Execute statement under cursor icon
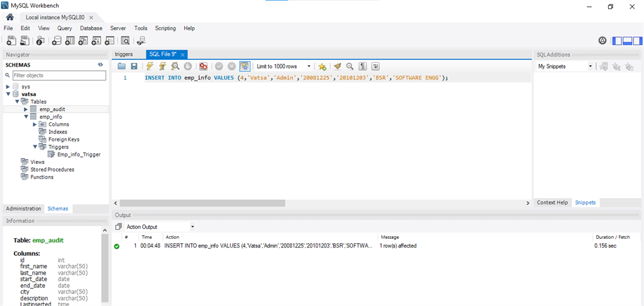The width and height of the screenshot is (644, 306). click(x=163, y=66)
